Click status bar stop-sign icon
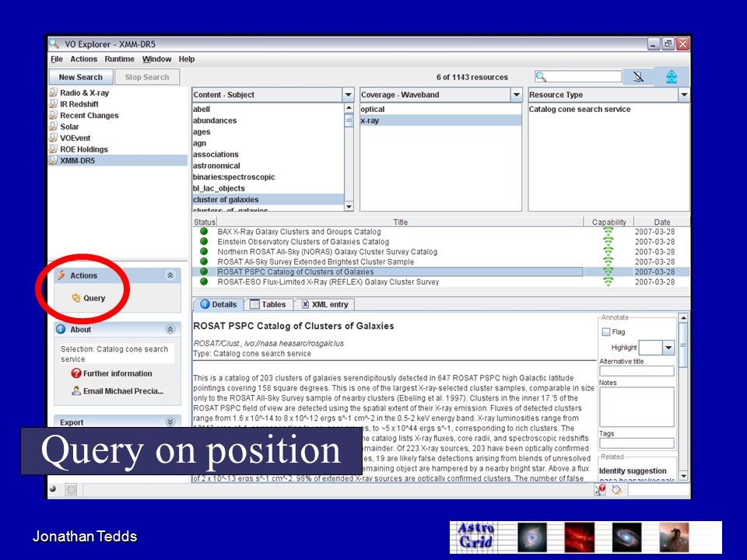This screenshot has width=747, height=560. [x=600, y=490]
